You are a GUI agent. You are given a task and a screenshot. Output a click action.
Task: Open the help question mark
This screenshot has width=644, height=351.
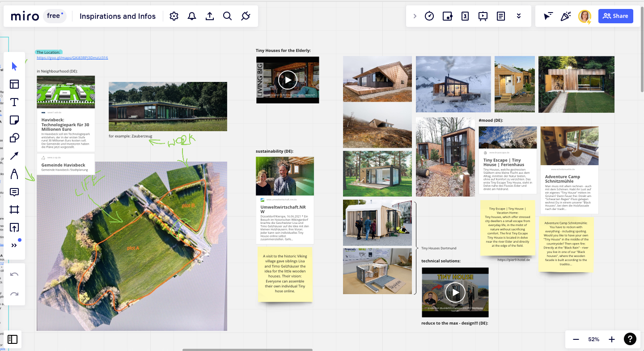pyautogui.click(x=630, y=339)
